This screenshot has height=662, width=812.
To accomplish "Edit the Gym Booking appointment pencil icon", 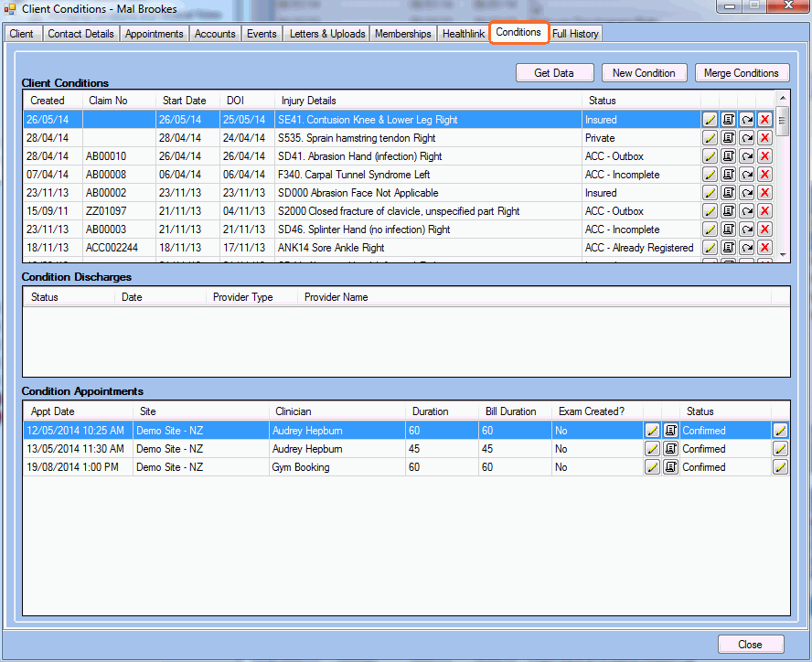I will pyautogui.click(x=652, y=467).
